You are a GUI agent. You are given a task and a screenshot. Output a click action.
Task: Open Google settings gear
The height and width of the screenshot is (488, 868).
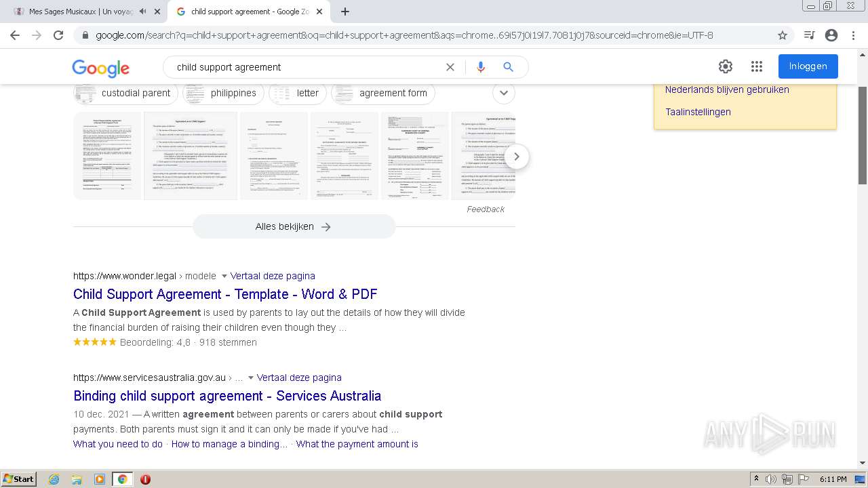coord(726,66)
